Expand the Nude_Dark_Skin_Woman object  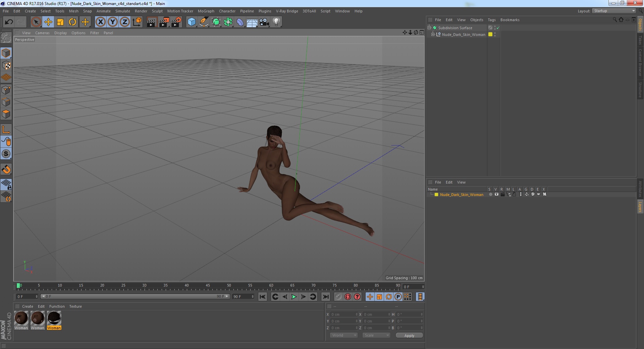point(433,35)
